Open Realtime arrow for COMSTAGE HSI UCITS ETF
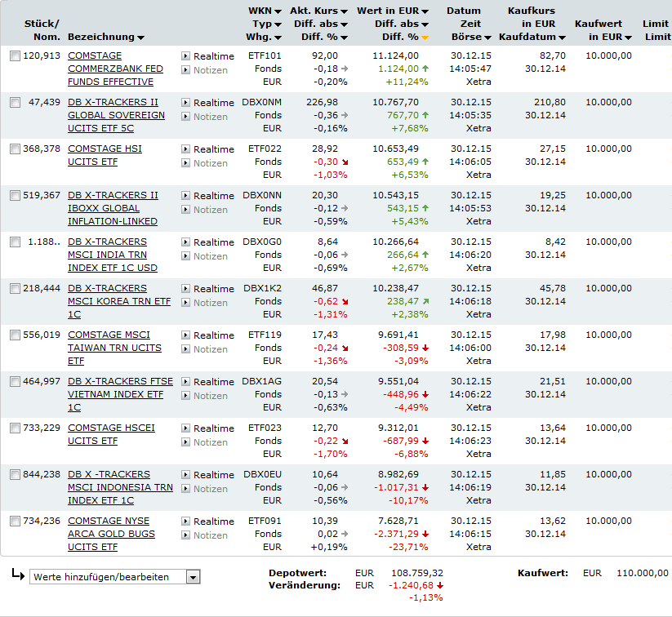The width and height of the screenshot is (672, 617). click(185, 149)
